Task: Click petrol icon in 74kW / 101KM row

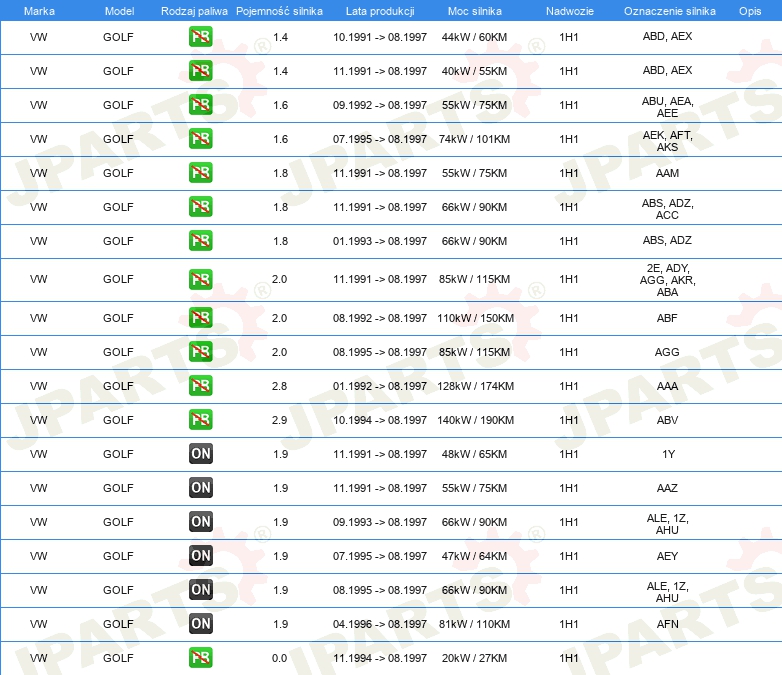Action: [x=200, y=138]
